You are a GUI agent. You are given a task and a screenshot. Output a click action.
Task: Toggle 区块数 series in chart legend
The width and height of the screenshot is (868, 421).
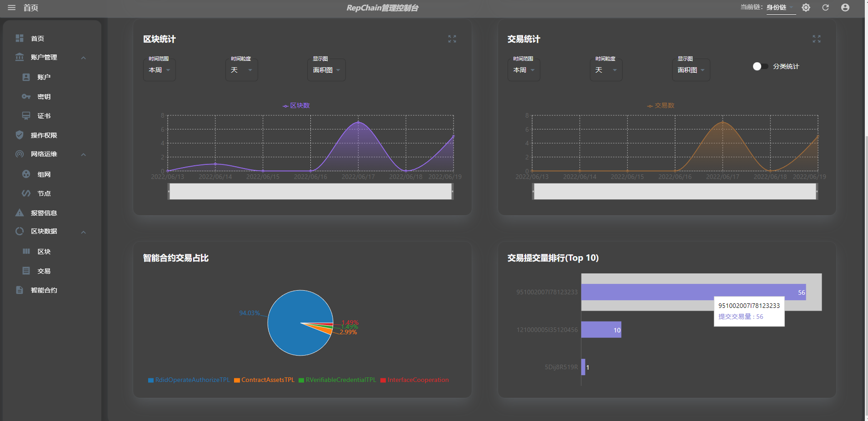[x=296, y=105]
